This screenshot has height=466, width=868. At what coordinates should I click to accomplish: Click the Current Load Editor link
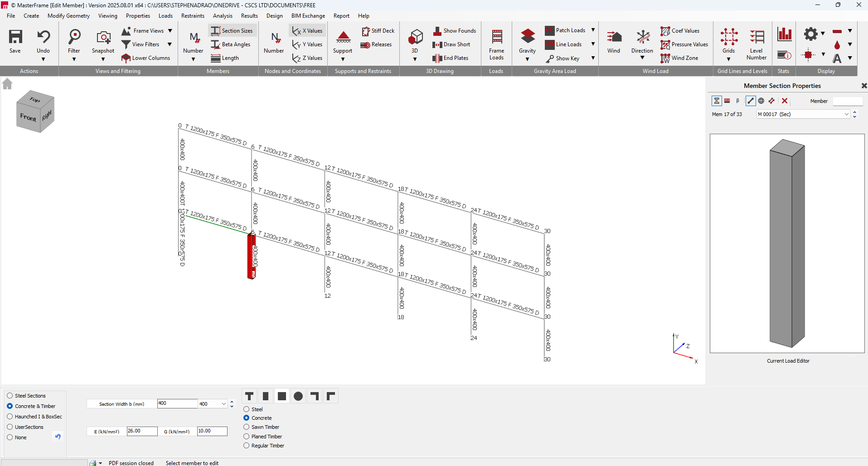[x=788, y=361]
